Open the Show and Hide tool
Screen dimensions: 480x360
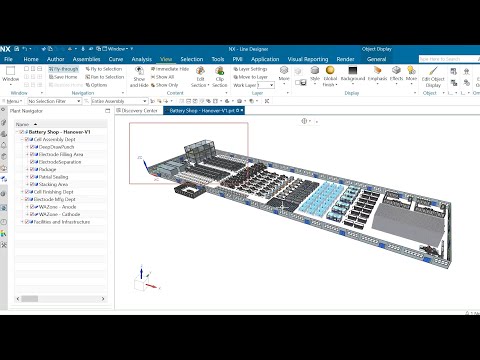pos(139,77)
